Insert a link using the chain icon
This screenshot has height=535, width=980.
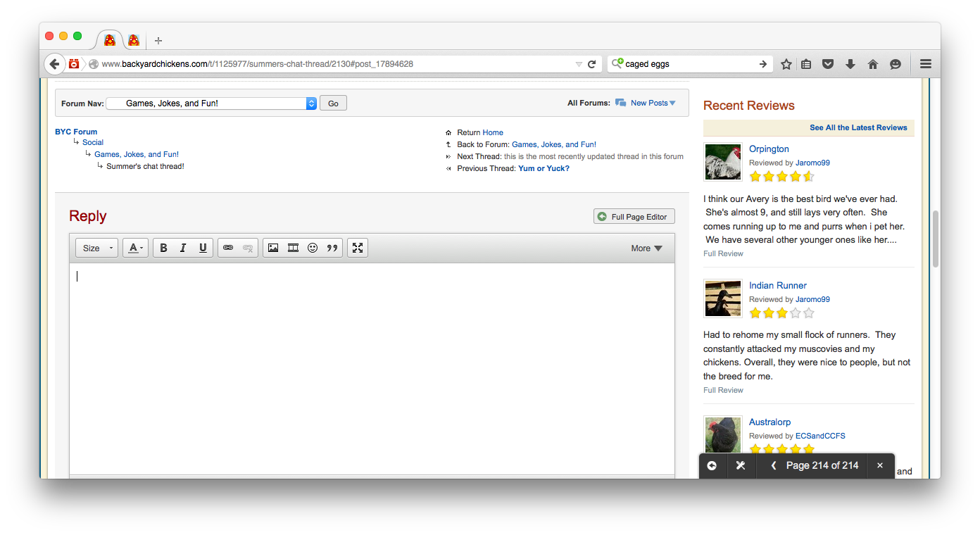228,248
